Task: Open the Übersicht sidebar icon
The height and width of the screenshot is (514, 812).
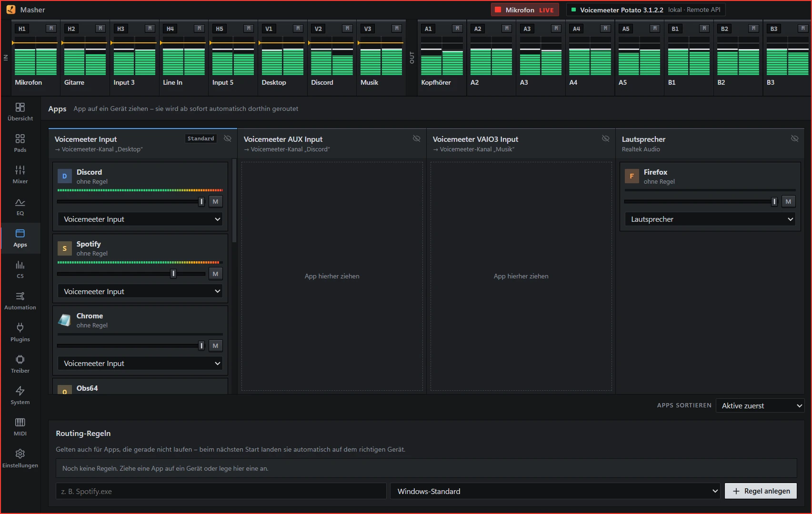Action: (20, 112)
